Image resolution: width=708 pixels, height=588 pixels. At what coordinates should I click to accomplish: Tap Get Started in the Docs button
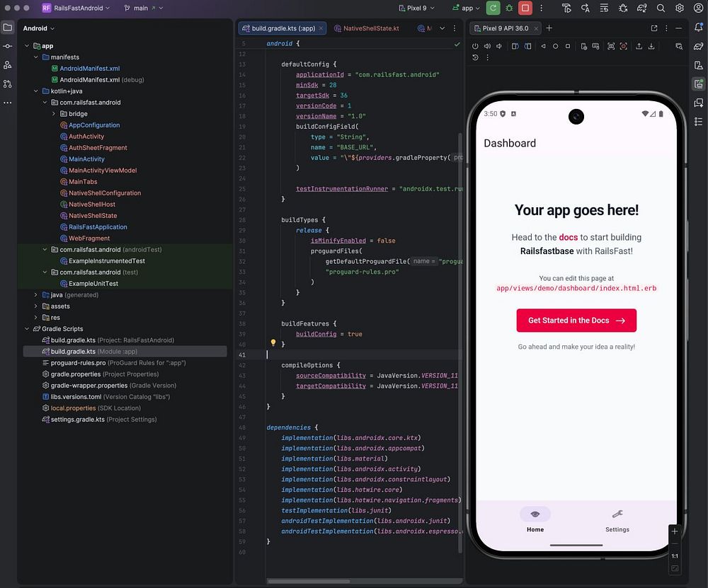coord(576,320)
